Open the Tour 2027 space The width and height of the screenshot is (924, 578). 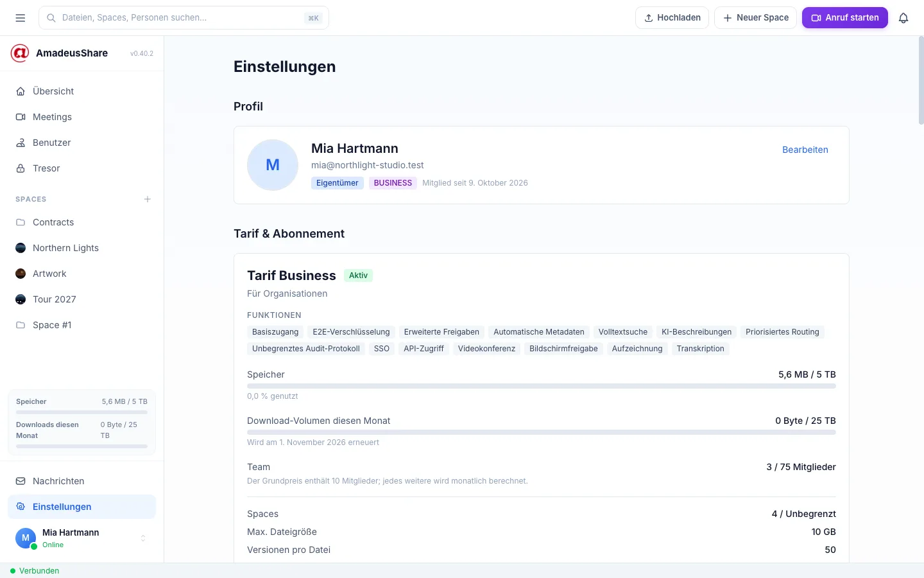tap(81, 299)
